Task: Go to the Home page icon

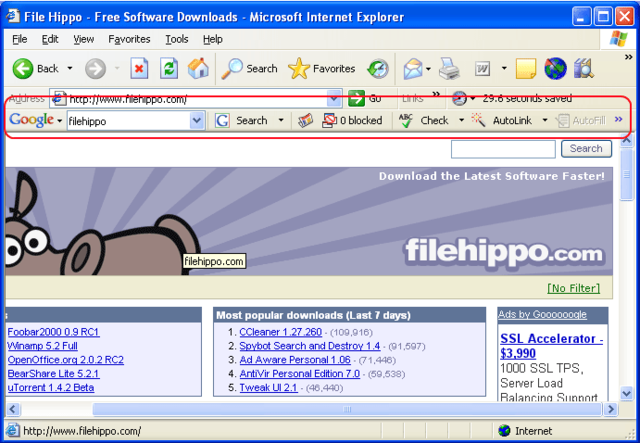Action: 198,68
